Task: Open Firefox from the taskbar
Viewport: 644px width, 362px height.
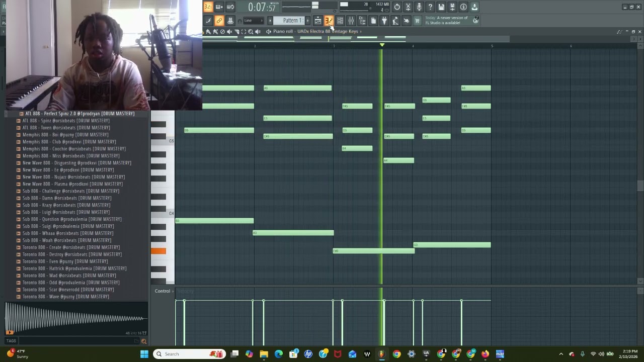Action: click(485, 354)
